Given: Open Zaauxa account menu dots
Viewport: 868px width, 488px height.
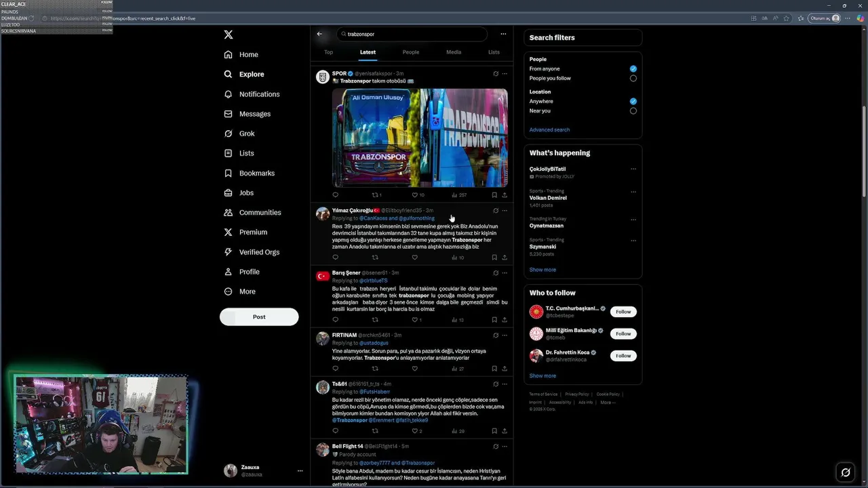Looking at the screenshot, I should [x=300, y=470].
